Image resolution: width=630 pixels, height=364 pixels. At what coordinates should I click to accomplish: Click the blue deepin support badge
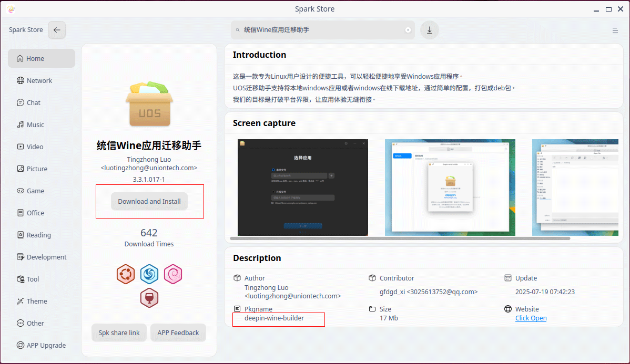click(x=149, y=274)
